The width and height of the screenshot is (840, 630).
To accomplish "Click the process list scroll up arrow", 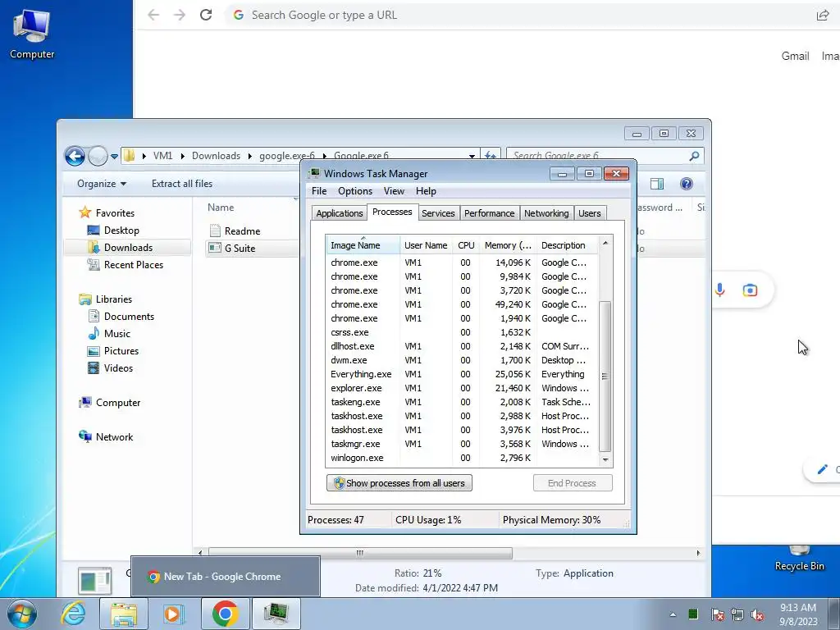I will click(x=605, y=243).
